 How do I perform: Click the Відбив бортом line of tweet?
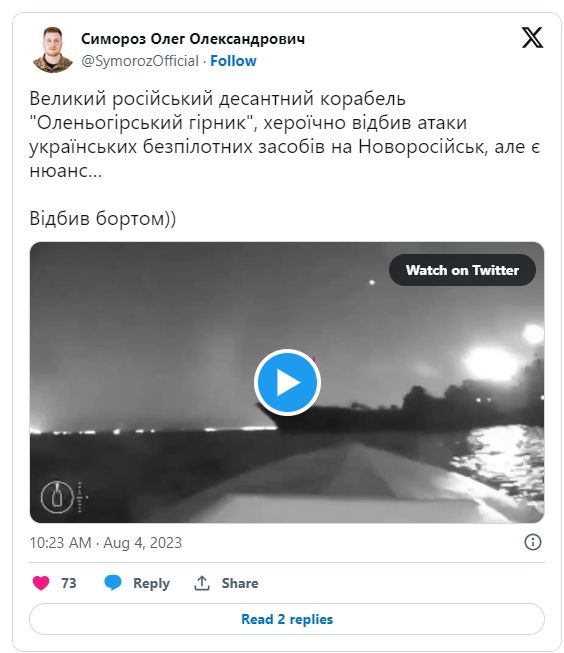[x=102, y=218]
